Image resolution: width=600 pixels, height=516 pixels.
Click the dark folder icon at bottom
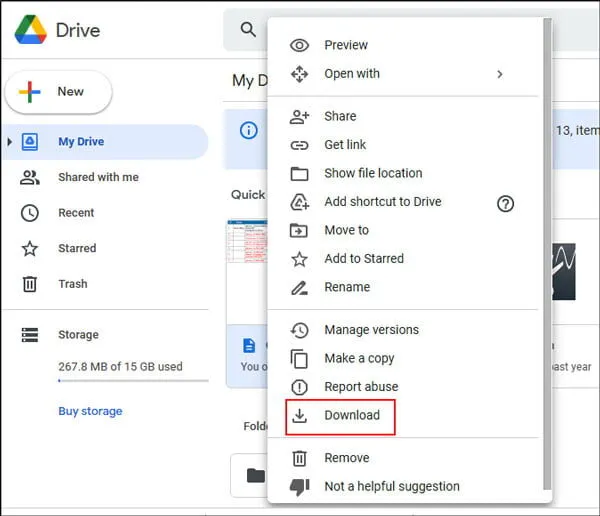[x=256, y=476]
